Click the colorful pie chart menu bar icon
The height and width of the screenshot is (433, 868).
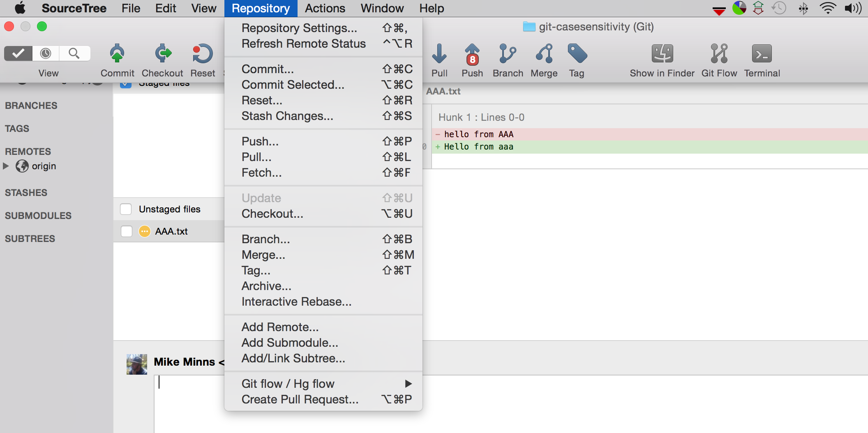click(x=739, y=8)
